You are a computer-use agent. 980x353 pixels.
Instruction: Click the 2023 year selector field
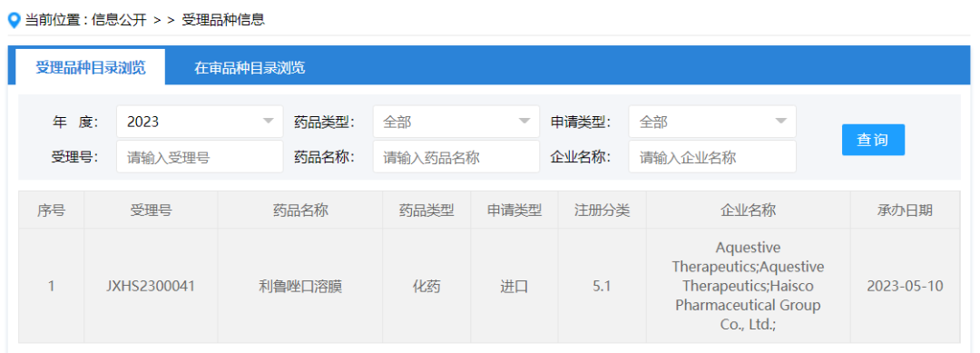[200, 122]
